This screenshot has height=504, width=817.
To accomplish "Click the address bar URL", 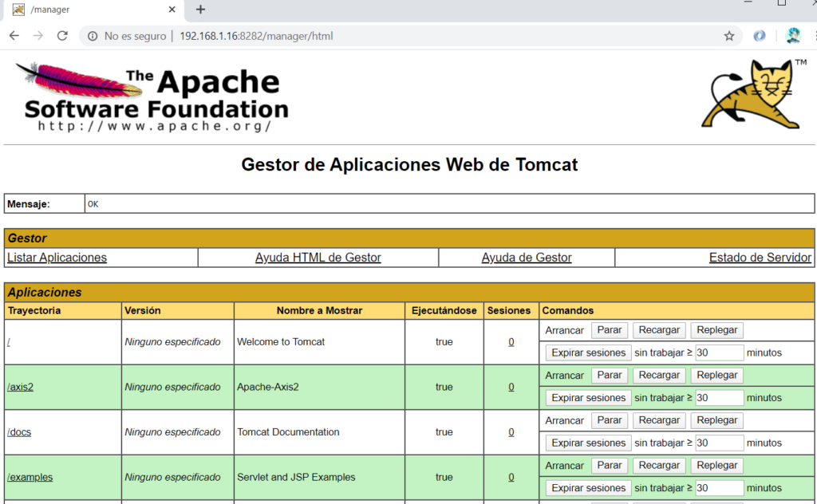I will [x=256, y=36].
